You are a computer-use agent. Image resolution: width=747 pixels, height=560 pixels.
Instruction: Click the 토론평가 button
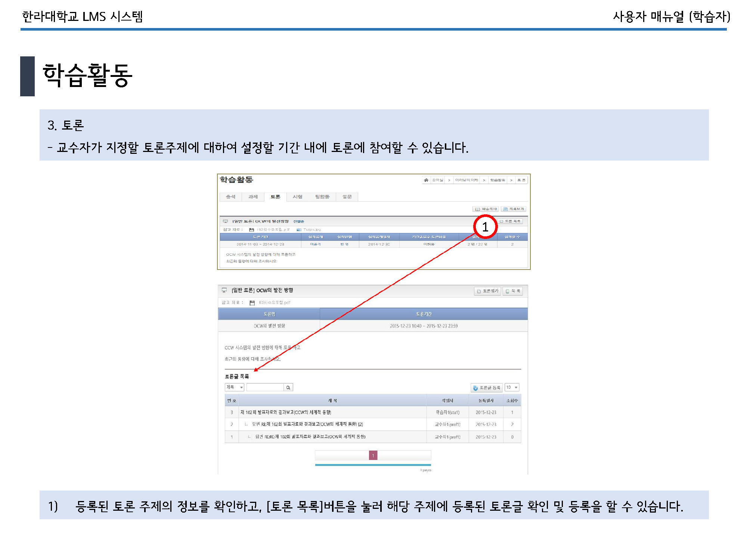(x=487, y=291)
